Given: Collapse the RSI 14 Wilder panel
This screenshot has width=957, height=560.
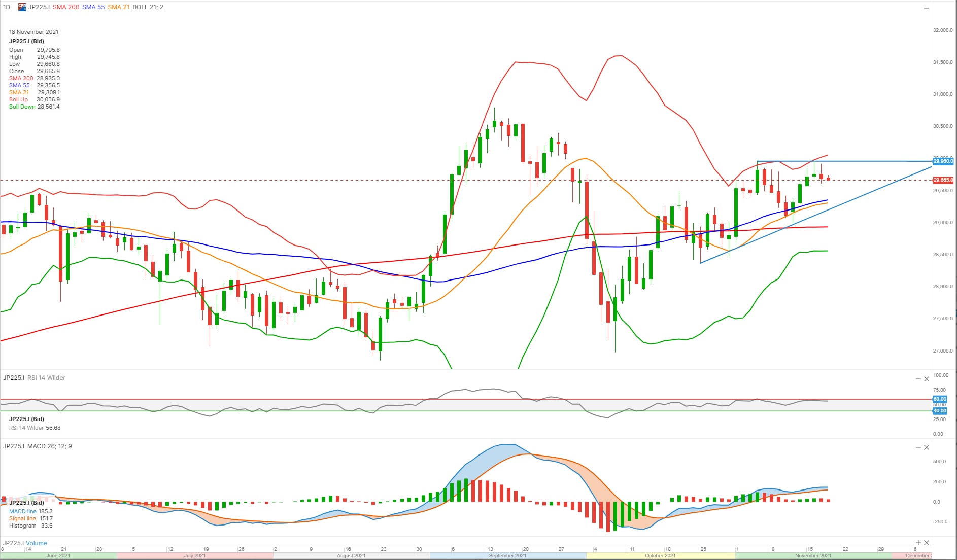Looking at the screenshot, I should click(x=918, y=379).
